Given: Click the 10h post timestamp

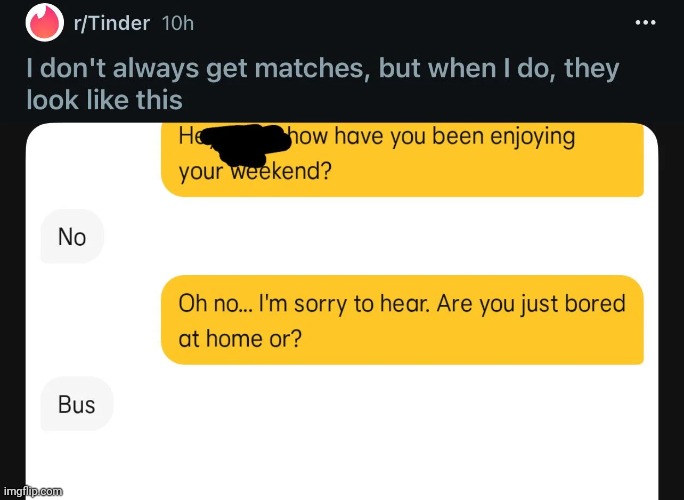Looking at the screenshot, I should [178, 23].
